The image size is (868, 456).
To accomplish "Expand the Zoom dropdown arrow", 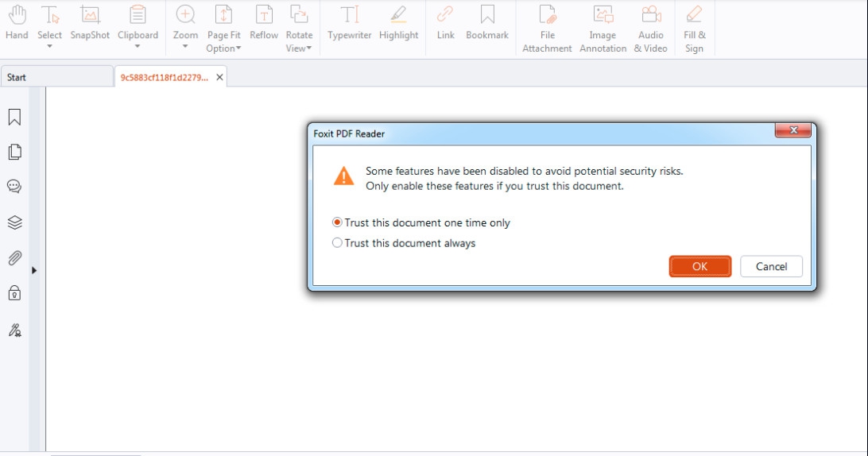I will coord(185,47).
